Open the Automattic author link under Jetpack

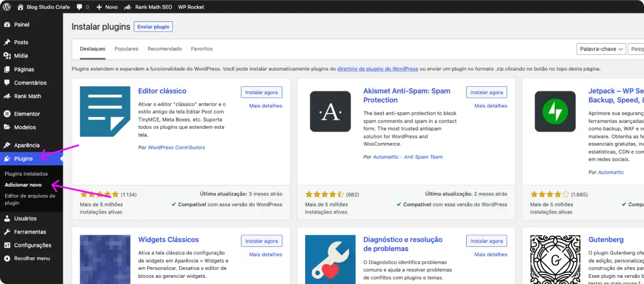point(611,173)
